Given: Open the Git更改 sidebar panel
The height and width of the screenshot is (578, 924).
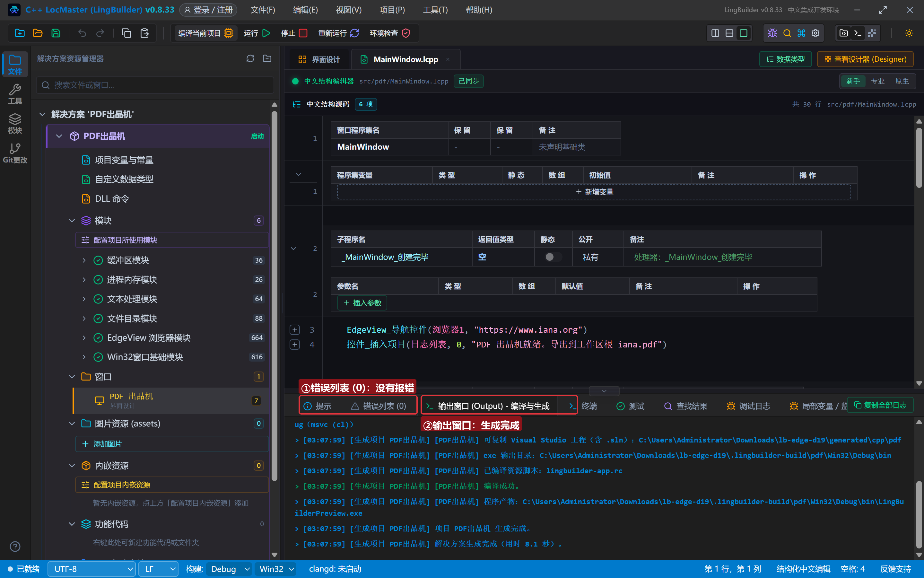Looking at the screenshot, I should click(15, 153).
